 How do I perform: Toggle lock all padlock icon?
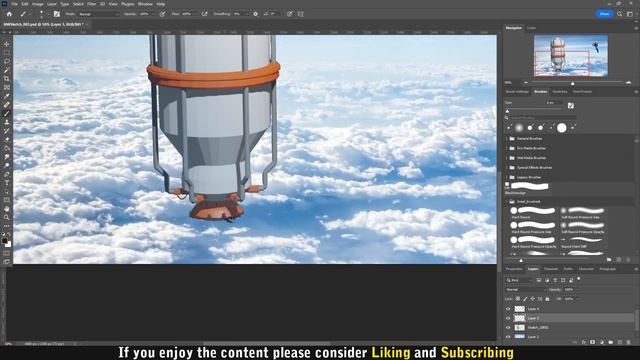547,299
